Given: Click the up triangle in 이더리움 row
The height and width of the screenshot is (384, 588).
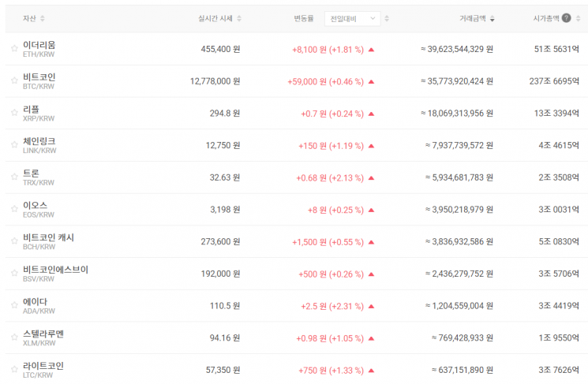Looking at the screenshot, I should pos(371,50).
